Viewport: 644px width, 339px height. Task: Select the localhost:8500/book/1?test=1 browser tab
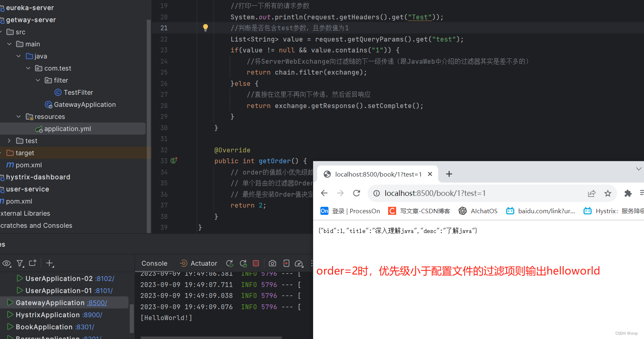pos(378,174)
